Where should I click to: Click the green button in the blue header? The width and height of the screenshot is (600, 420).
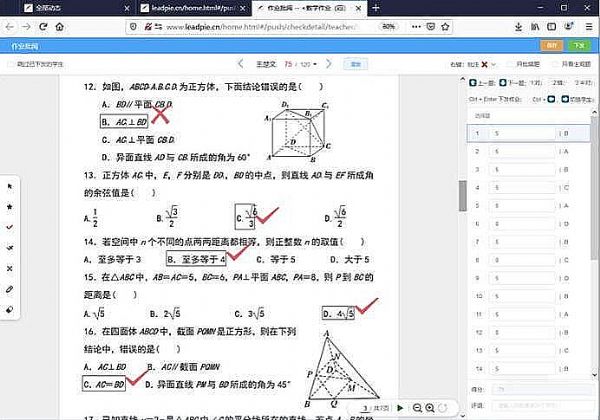[x=579, y=46]
